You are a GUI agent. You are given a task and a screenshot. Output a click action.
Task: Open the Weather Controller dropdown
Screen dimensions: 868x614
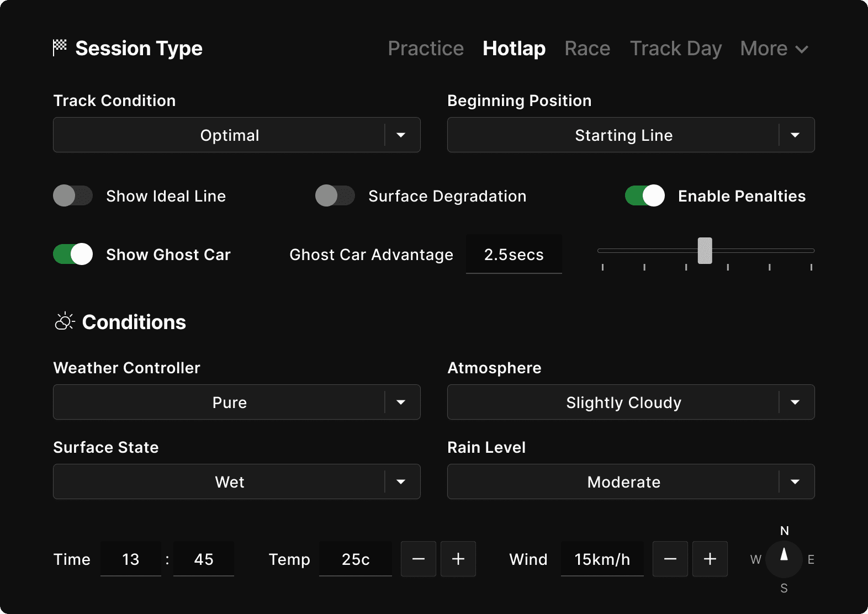point(237,402)
